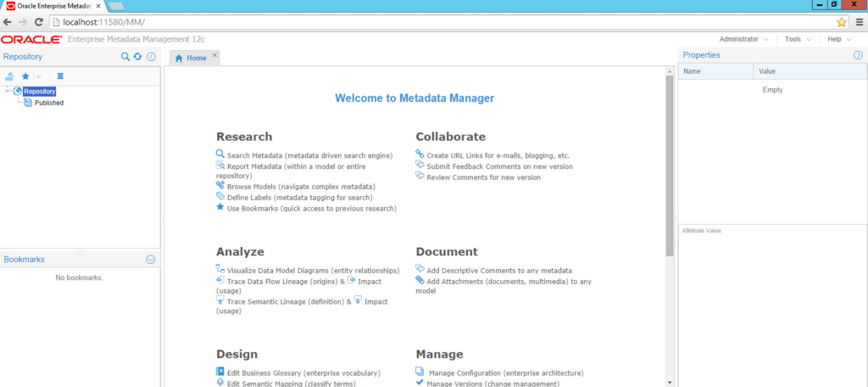This screenshot has width=868, height=387.
Task: Refresh the Repository panel
Action: (x=138, y=57)
